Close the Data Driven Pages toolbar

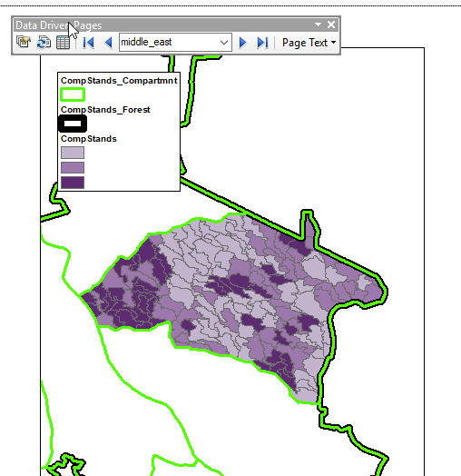click(x=331, y=25)
